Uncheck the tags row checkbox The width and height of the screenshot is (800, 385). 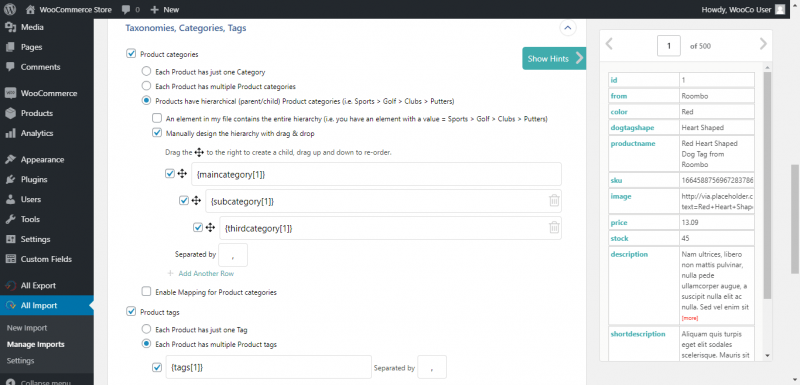coord(157,367)
